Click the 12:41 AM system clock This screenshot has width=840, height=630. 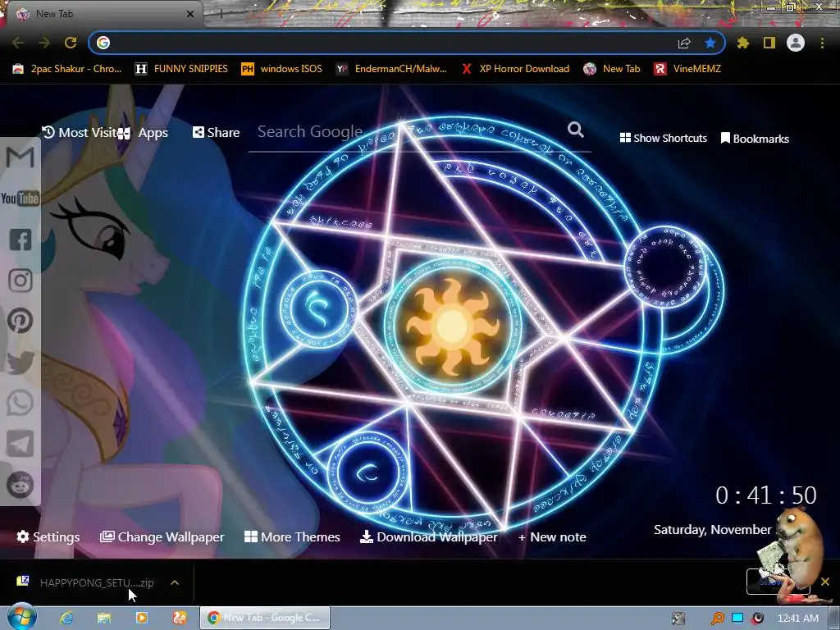tap(797, 619)
